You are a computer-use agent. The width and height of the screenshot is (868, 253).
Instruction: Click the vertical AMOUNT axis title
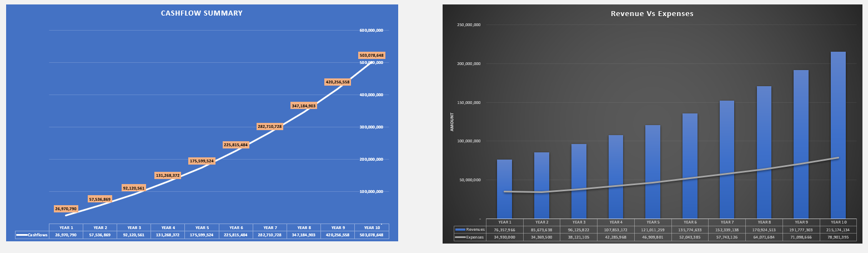(x=452, y=122)
